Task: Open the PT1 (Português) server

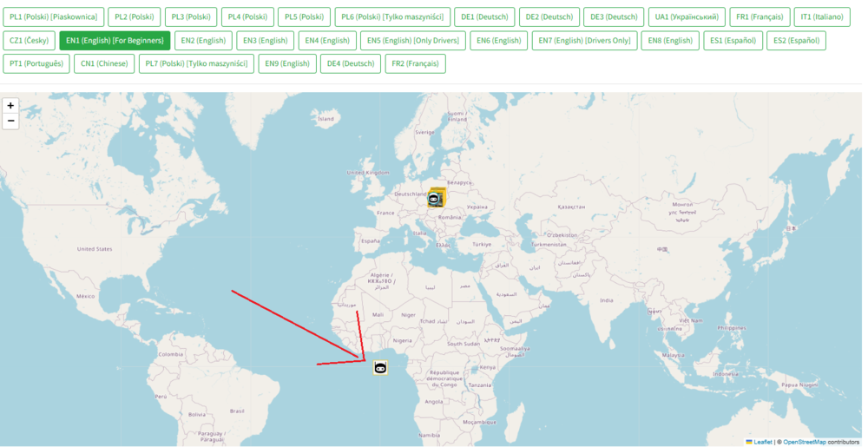Action: point(36,63)
